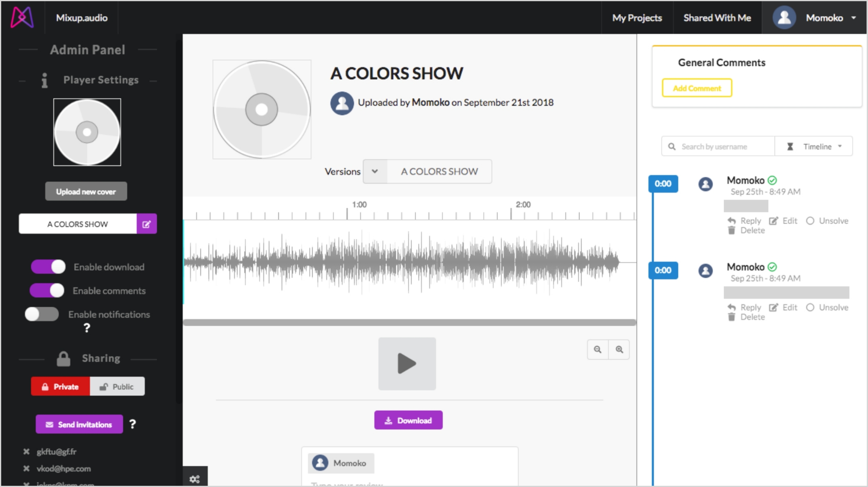
Task: Click the Player Settings info icon
Action: pos(44,80)
